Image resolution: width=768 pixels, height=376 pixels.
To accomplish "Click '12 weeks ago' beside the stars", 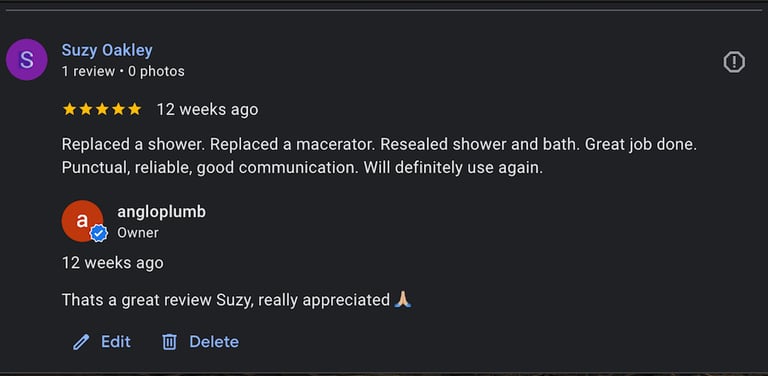I will (x=207, y=110).
